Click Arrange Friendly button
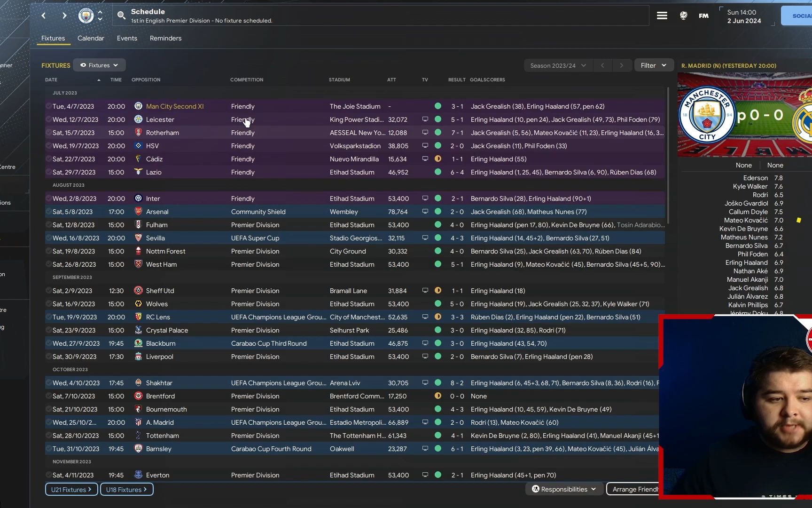The image size is (812, 508). pos(632,489)
